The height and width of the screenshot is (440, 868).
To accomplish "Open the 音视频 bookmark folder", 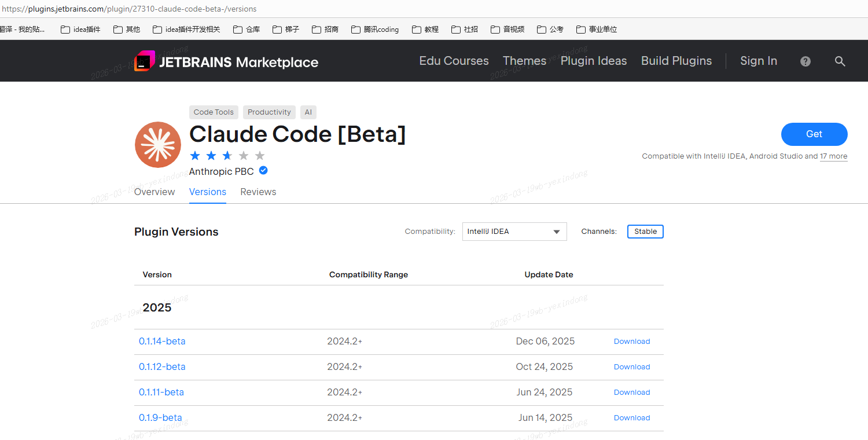I will tap(507, 29).
